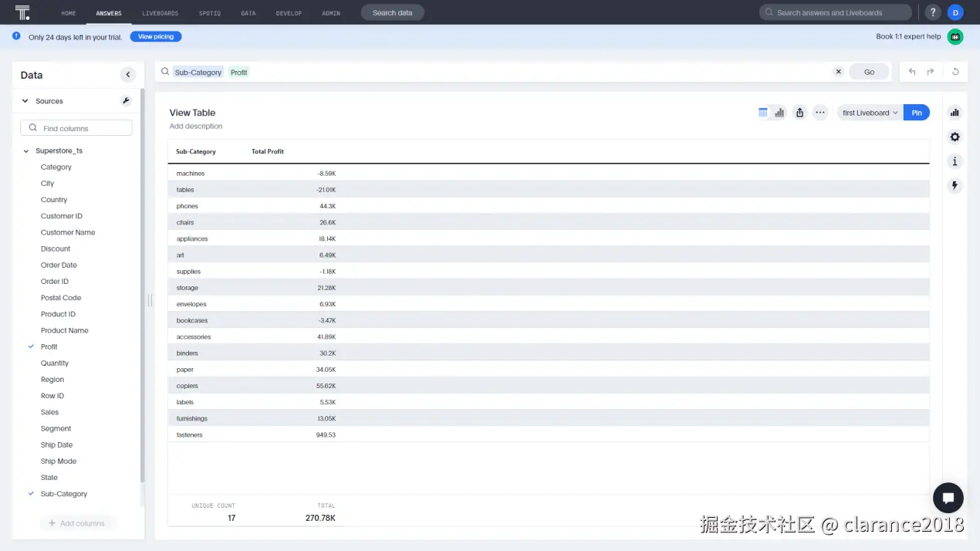Open SpotIQ insights via the lightning icon
The image size is (980, 551).
955,185
